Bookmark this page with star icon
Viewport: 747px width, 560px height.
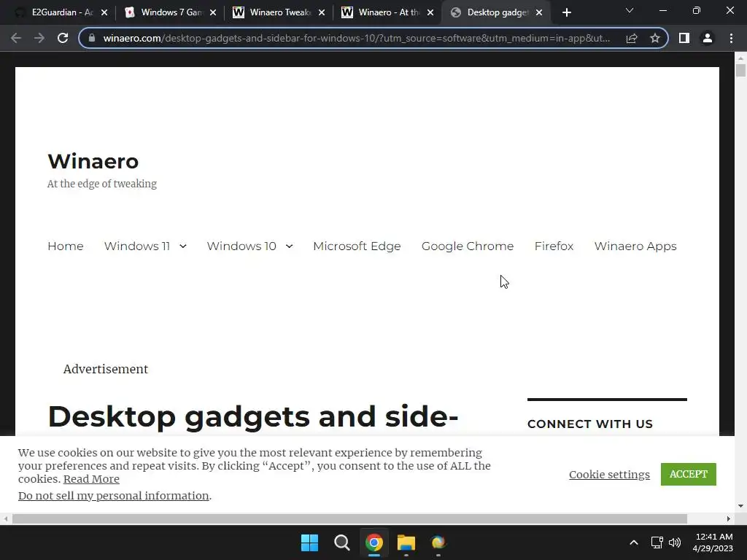(655, 38)
